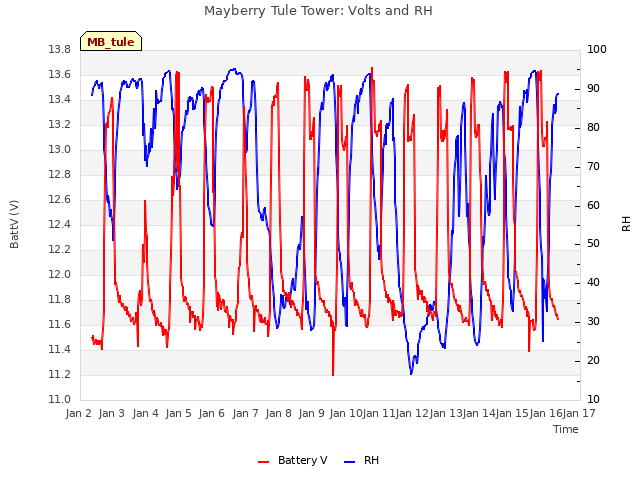Viewport: 640px width, 480px height.
Task: Click the 12.6 left axis tick label
Action: click(60, 200)
